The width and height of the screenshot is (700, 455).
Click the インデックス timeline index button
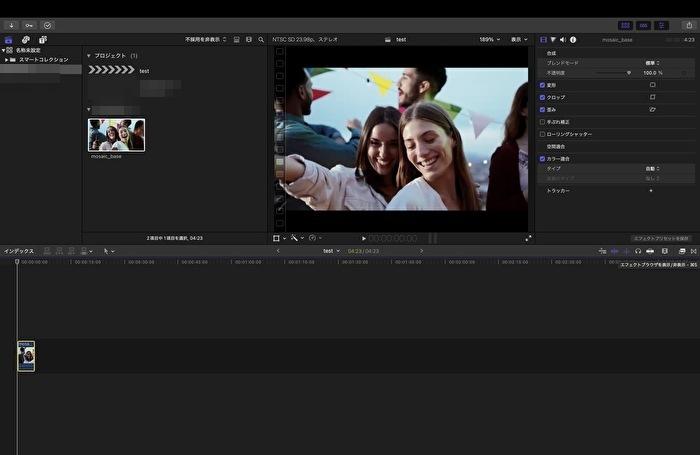click(x=18, y=251)
